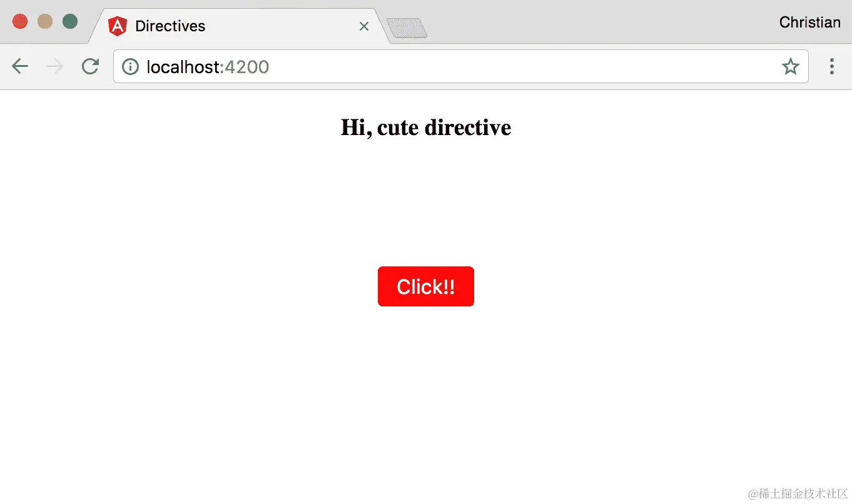
Task: Close the Directives tab
Action: pyautogui.click(x=364, y=26)
